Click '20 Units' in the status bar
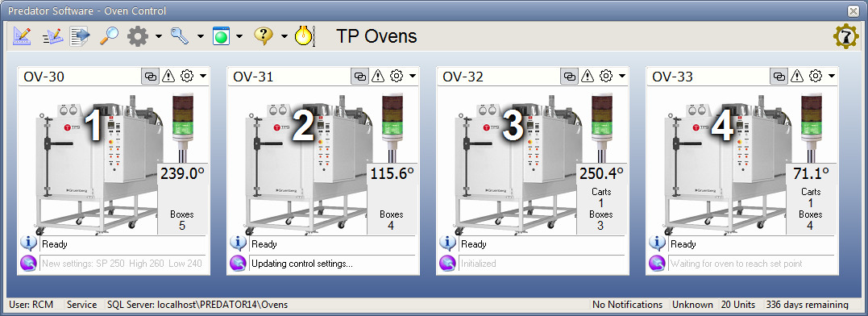The image size is (868, 316). coord(738,305)
